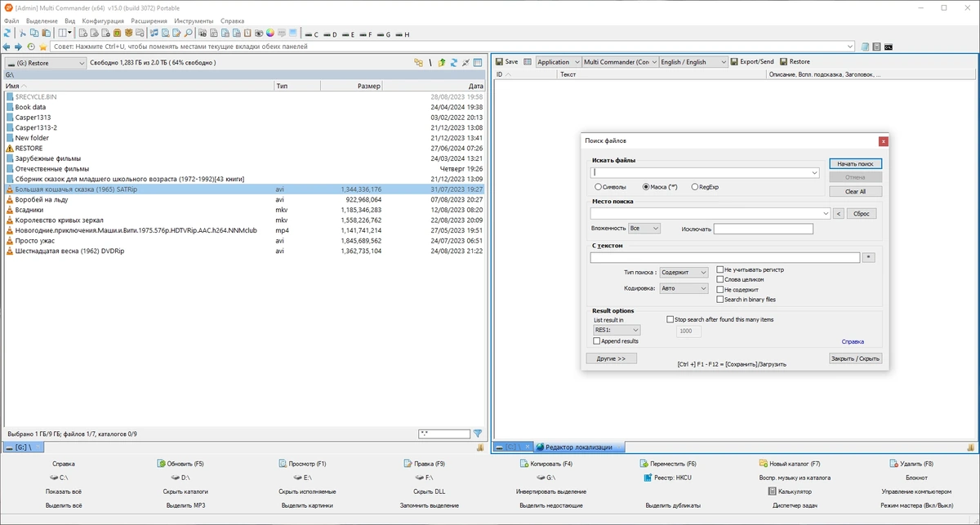Click the Paste clipboard toolbar icon

(47, 33)
